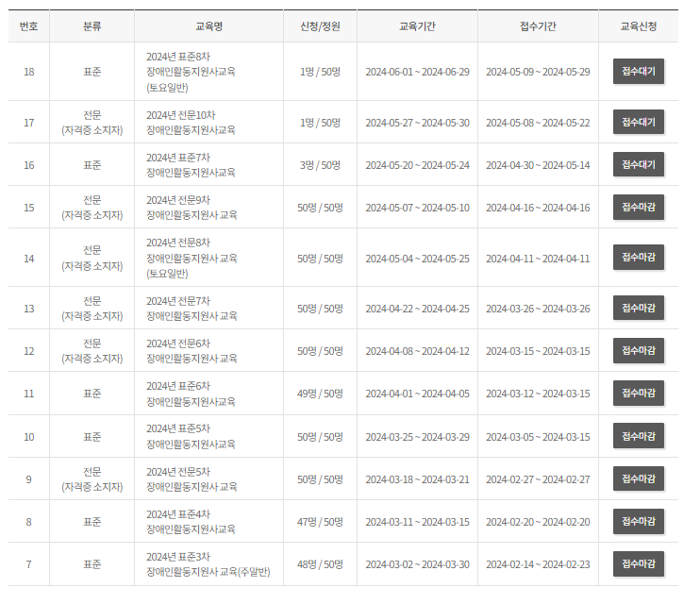Click 접수마감 button for 표준4차 row
The width and height of the screenshot is (700, 604).
(x=639, y=521)
